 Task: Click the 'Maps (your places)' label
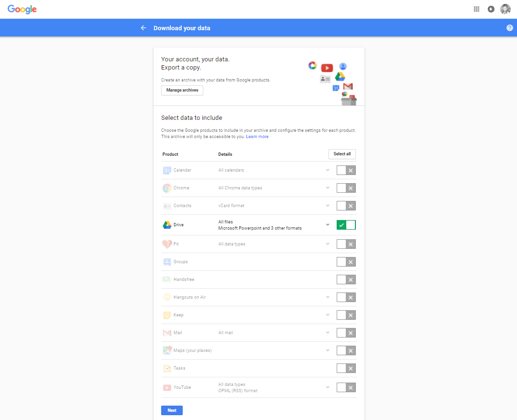[x=193, y=351]
